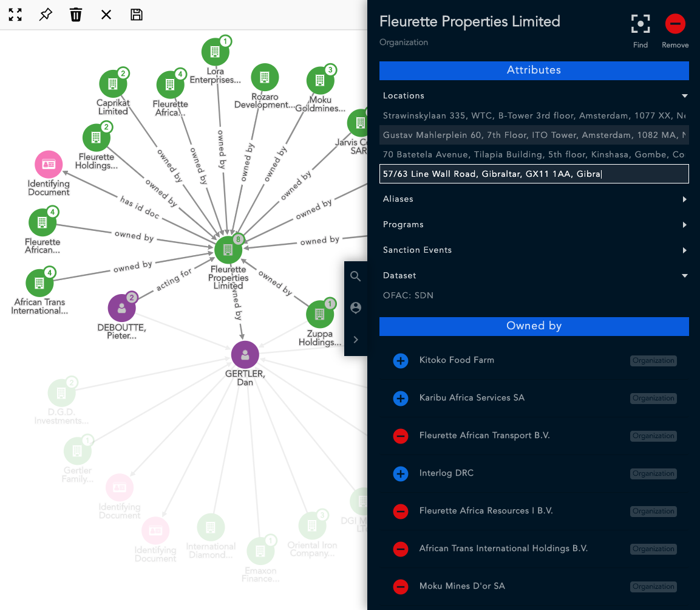Viewport: 700px width, 610px height.
Task: Click the 70 Batetela Avenue location row
Action: (534, 154)
